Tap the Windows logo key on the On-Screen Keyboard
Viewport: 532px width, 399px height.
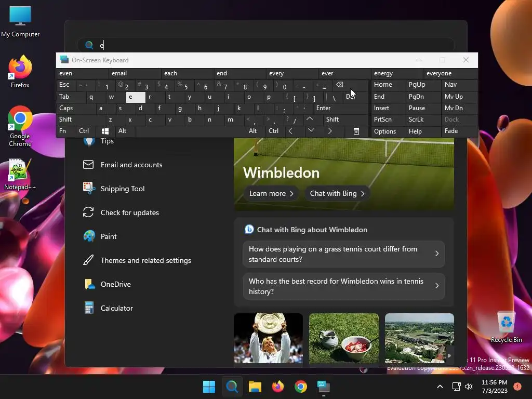coord(105,131)
